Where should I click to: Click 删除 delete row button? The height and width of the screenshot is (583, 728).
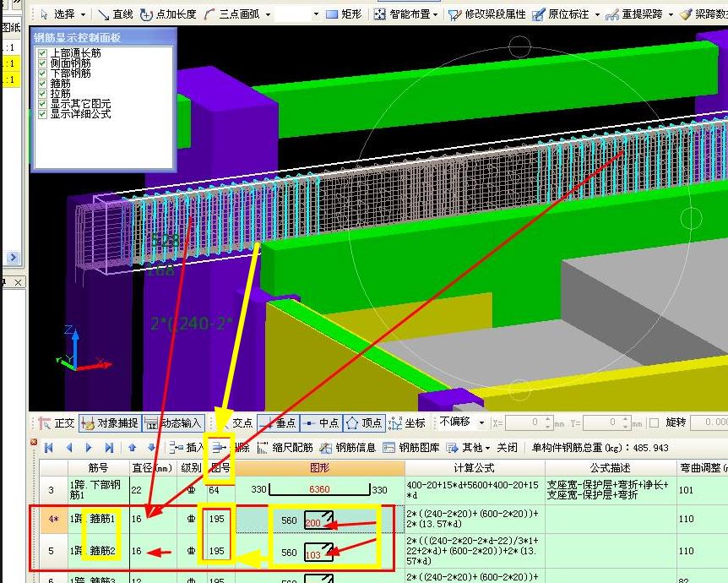pyautogui.click(x=231, y=447)
